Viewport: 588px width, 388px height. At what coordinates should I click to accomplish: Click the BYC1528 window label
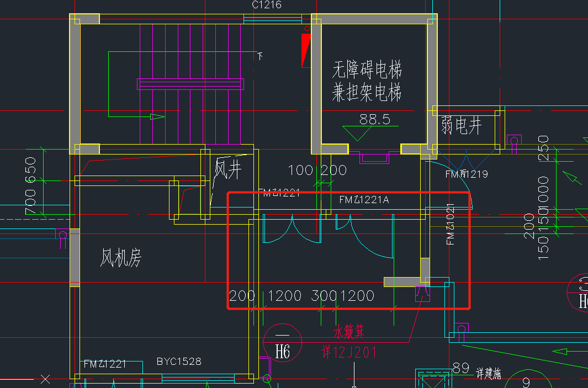(179, 362)
